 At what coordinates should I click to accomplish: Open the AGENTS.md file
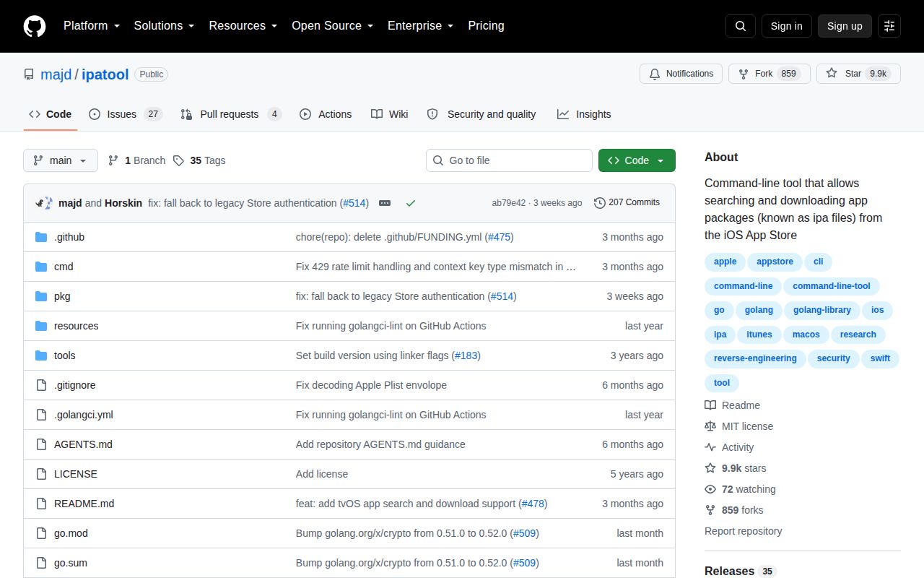83,444
